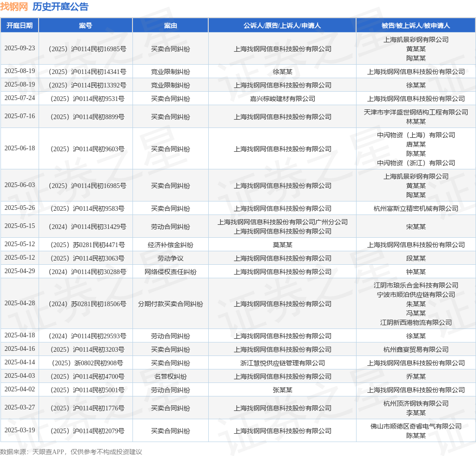Image resolution: width=476 pixels, height=456 pixels.
Task: Click the 开庭日期 column header
Action: point(20,26)
